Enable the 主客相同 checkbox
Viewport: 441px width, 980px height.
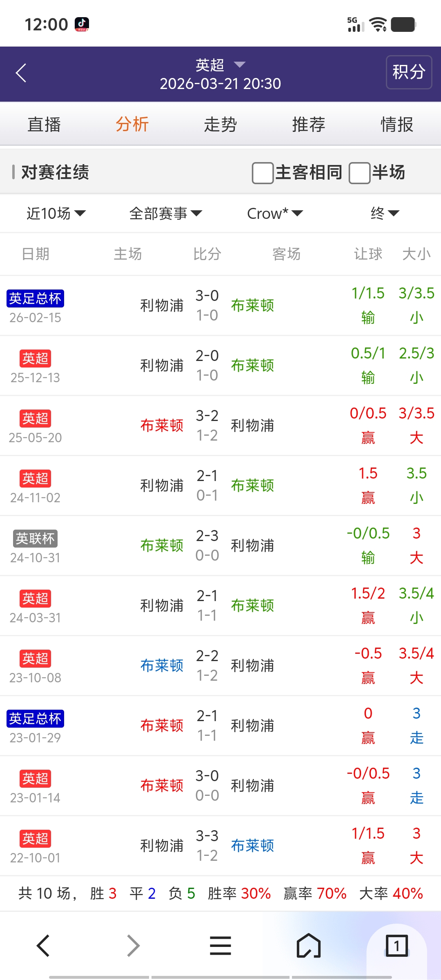pos(263,173)
